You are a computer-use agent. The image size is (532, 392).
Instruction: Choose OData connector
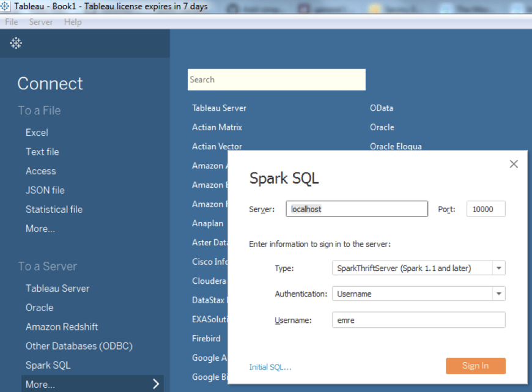382,108
